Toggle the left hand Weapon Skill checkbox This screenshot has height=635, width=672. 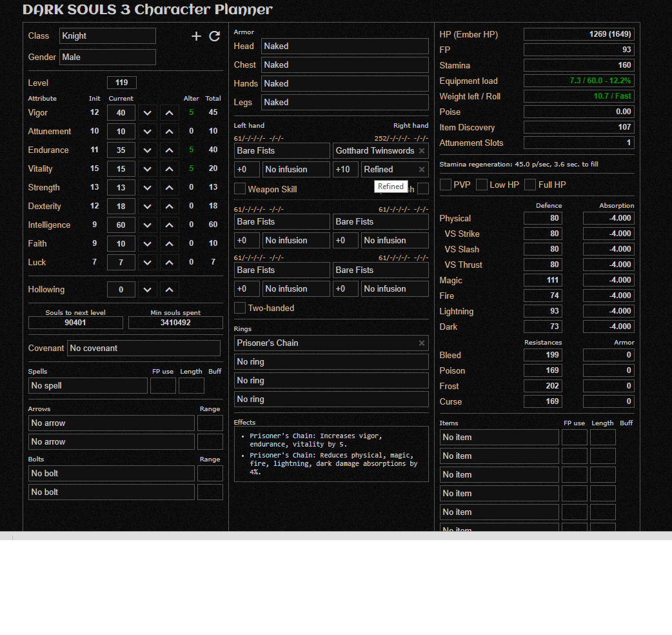240,188
